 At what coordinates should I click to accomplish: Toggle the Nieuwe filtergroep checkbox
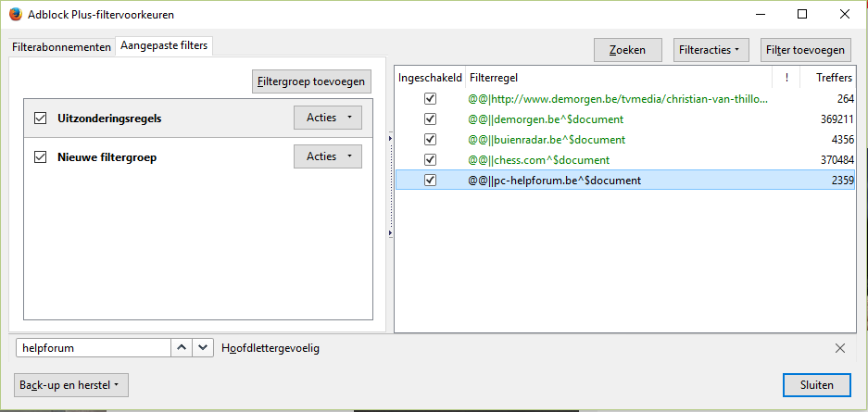point(40,157)
